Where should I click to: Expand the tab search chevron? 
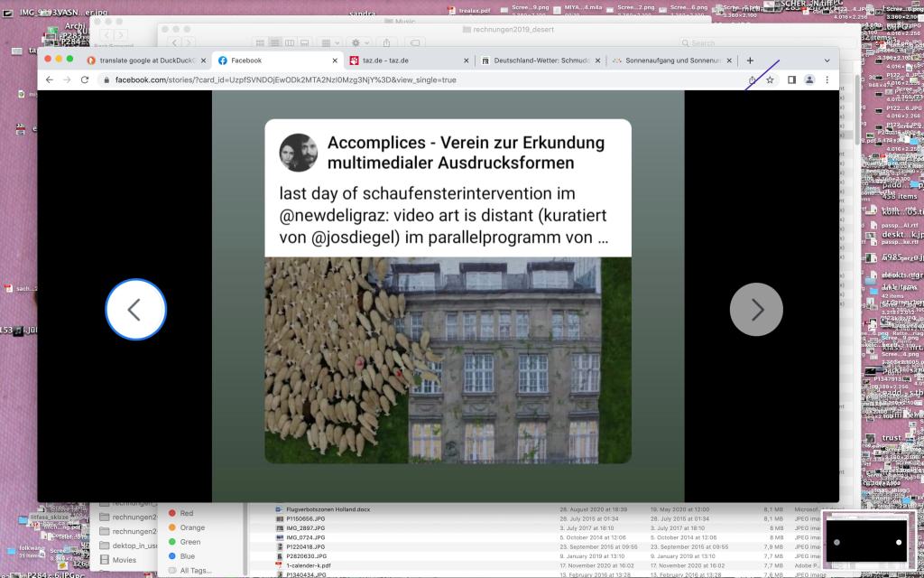827,61
